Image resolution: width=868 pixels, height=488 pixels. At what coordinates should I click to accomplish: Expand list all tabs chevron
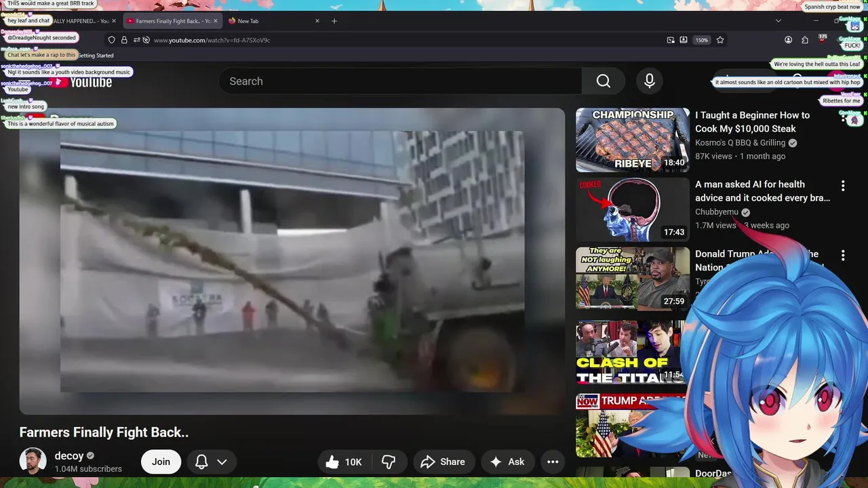pyautogui.click(x=778, y=21)
